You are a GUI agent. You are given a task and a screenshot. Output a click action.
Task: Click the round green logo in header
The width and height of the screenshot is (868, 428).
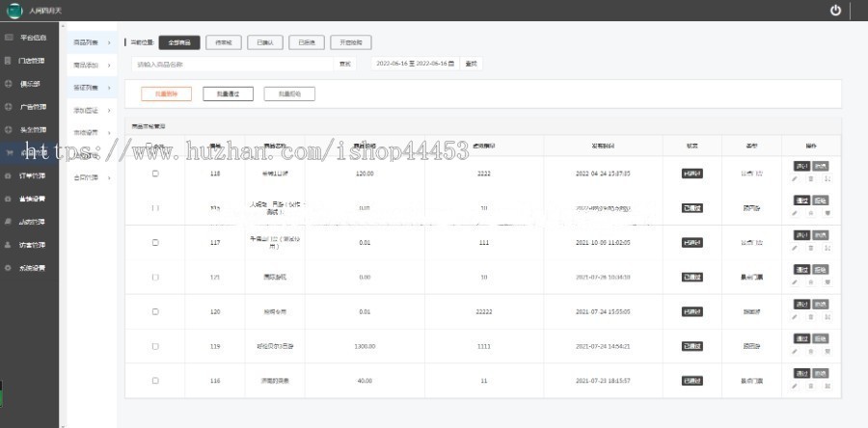point(14,11)
